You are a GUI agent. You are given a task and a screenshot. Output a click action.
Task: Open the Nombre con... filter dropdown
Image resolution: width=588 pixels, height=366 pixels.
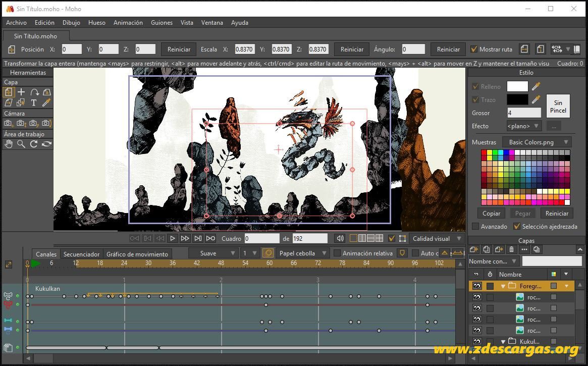click(494, 261)
